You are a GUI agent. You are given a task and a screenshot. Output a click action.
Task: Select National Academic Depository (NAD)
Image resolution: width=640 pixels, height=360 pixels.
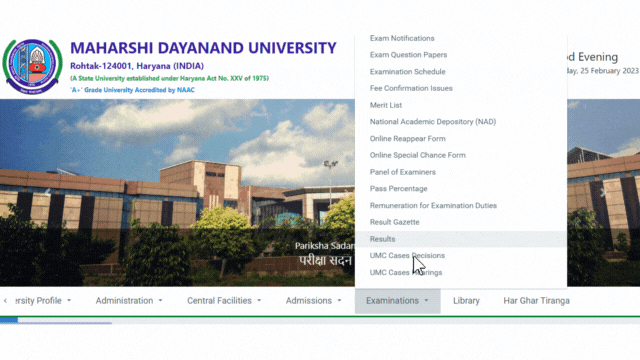[433, 122]
